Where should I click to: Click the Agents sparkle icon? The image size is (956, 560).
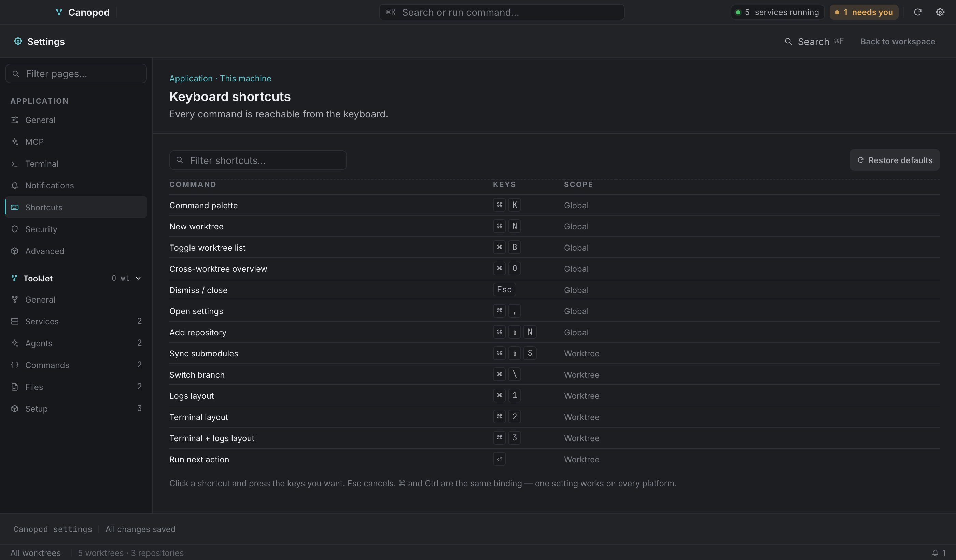[15, 343]
